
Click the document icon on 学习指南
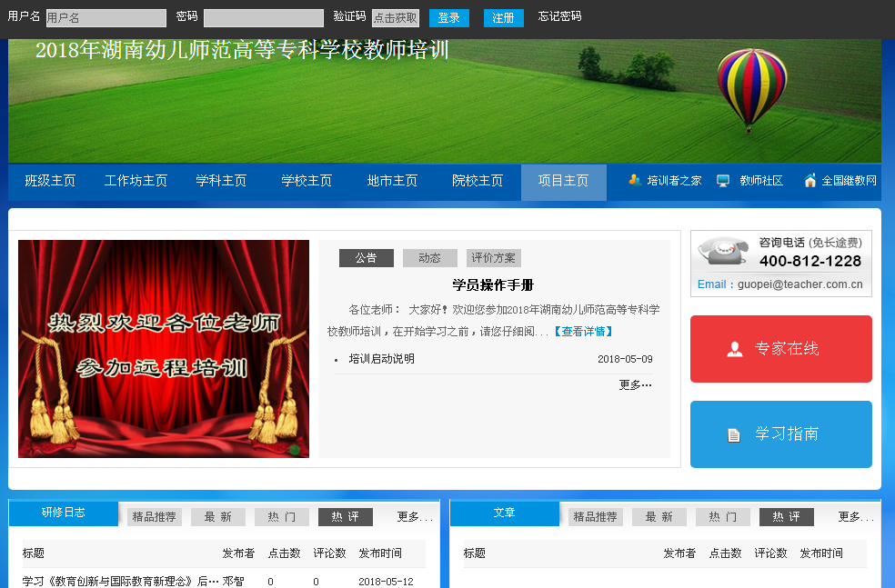pyautogui.click(x=734, y=435)
